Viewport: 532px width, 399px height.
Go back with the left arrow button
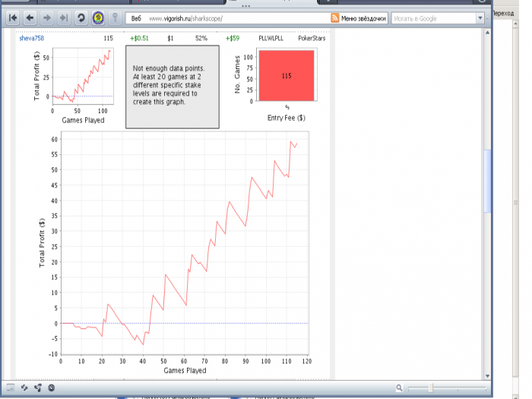[30, 17]
